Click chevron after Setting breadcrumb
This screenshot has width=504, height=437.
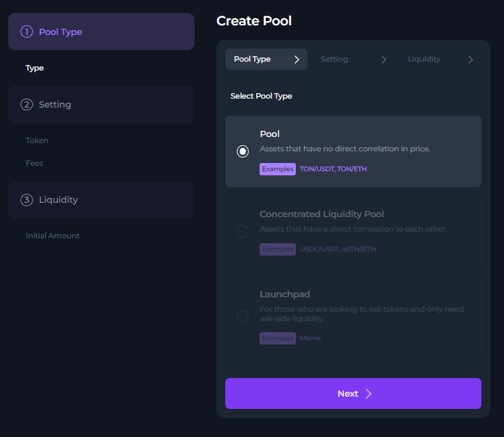point(383,60)
